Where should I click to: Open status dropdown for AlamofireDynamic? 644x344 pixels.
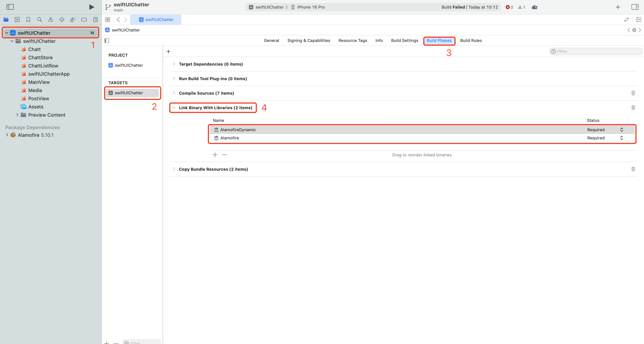coord(621,130)
